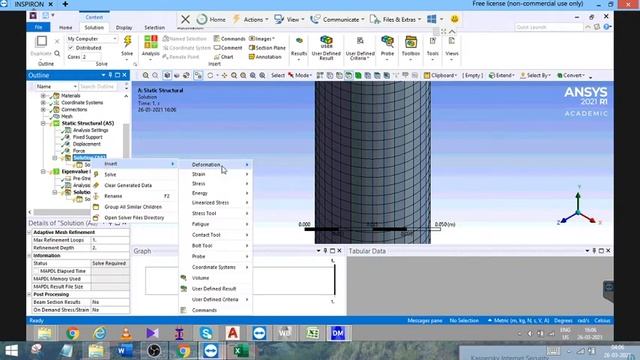Switch to the Home ribbon tab
Viewport: 640px width, 360px height.
tap(65, 27)
